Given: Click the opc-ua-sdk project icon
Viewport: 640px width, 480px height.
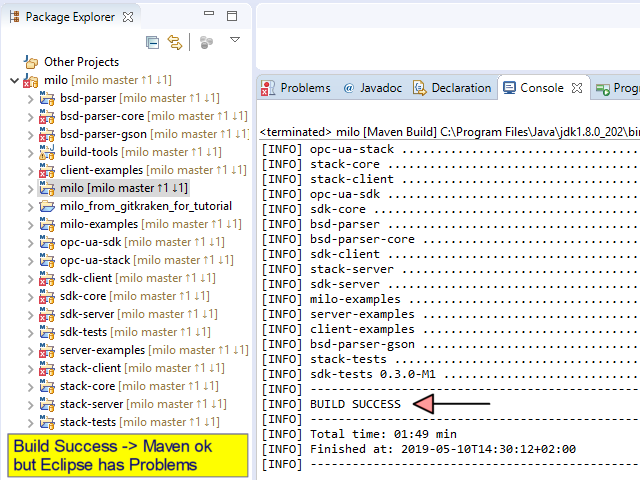Looking at the screenshot, I should 47,242.
